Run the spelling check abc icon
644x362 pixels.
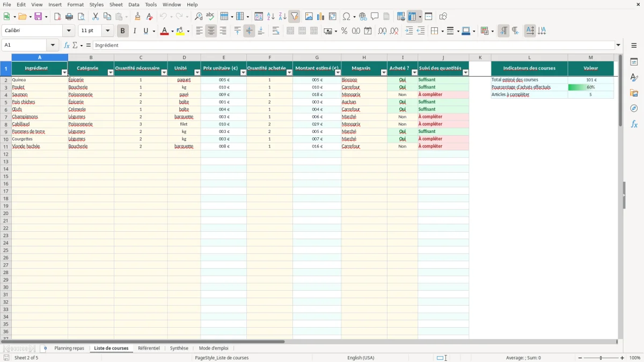(210, 17)
